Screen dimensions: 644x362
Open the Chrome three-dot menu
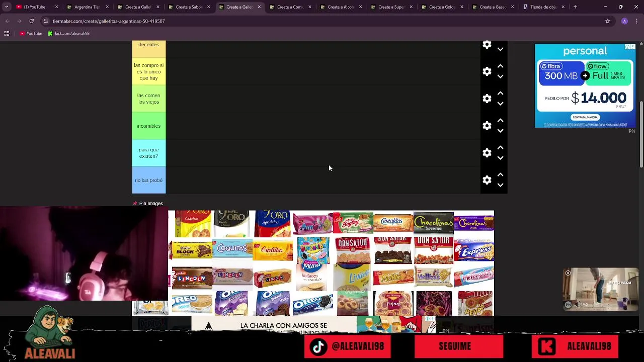point(637,21)
